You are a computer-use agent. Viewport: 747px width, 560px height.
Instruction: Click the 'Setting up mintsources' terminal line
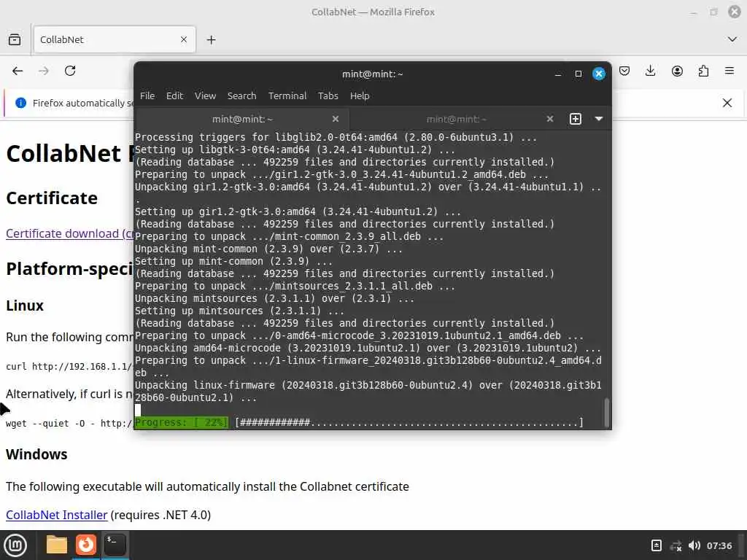pyautogui.click(x=239, y=311)
